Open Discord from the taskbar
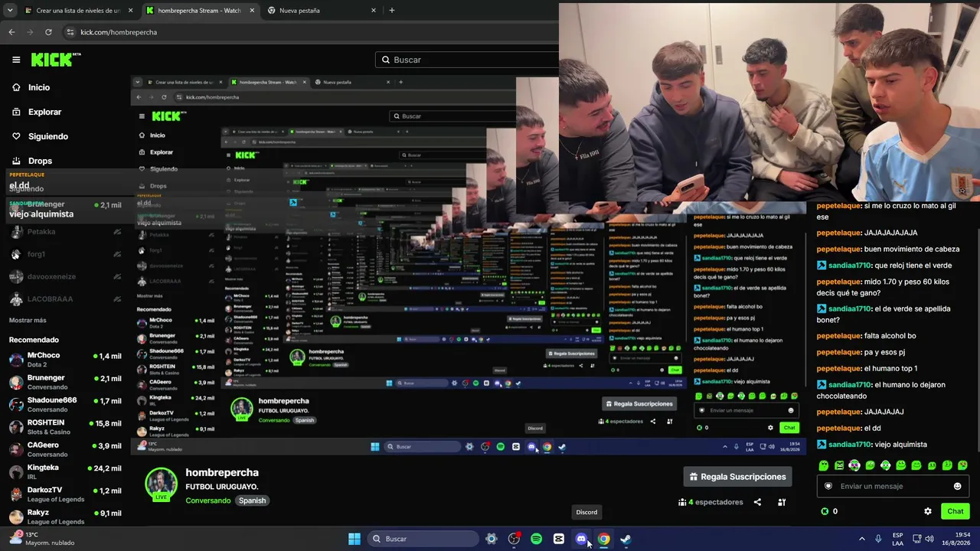The width and height of the screenshot is (980, 551). [x=581, y=539]
